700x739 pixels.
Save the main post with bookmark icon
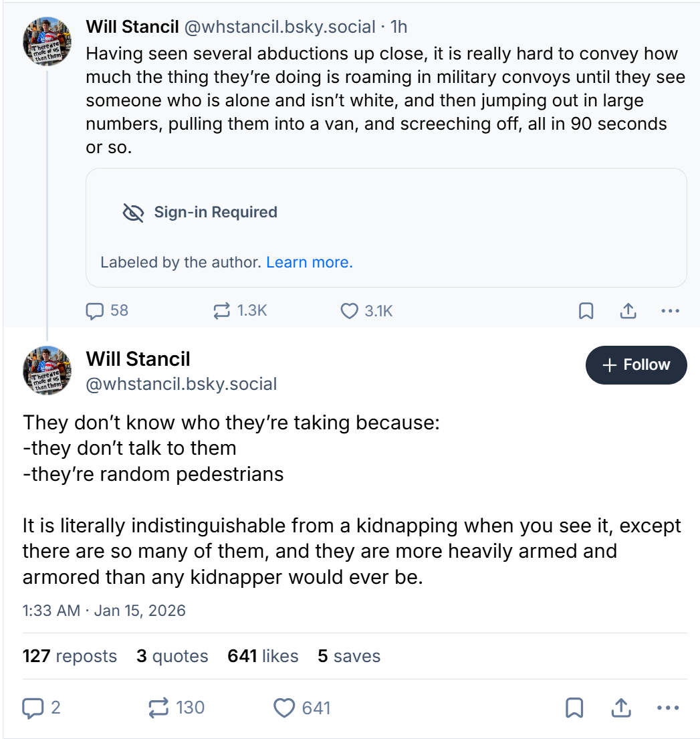tap(574, 708)
